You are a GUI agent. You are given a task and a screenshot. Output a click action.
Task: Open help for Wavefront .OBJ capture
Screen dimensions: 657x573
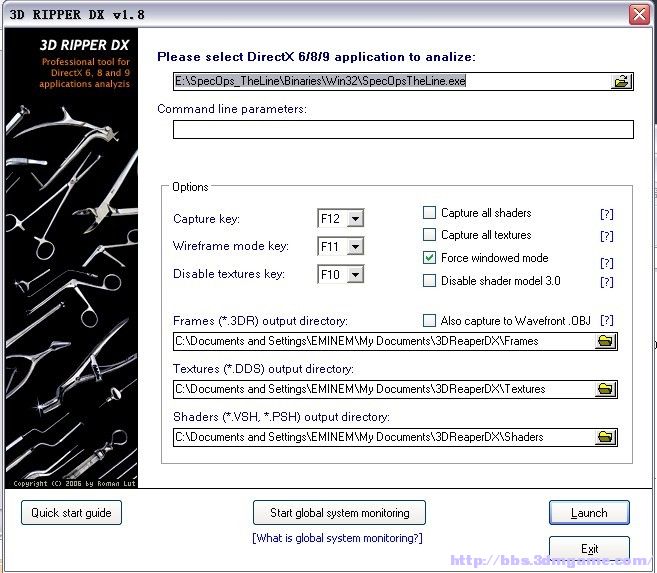pos(606,320)
